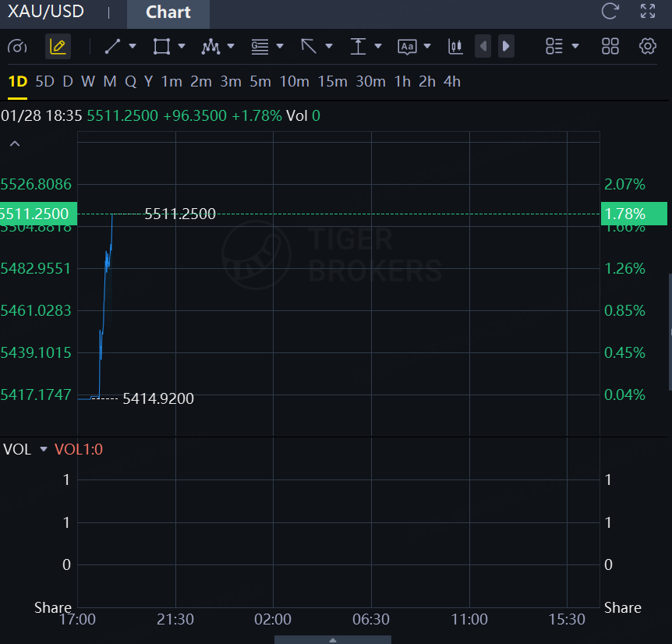Open the VOL indicator dropdown
Screen dimensions: 672x644
(x=44, y=449)
